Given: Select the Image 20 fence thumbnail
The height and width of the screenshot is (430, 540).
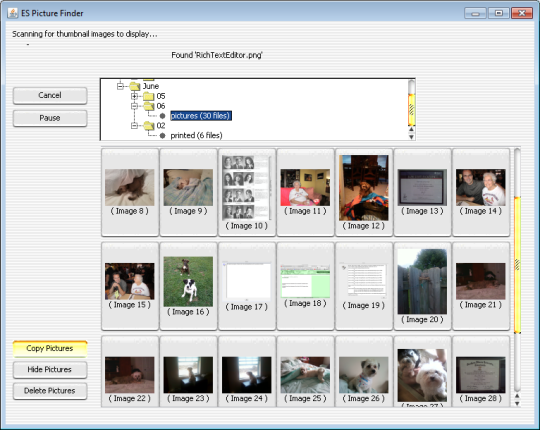Looking at the screenshot, I should pos(422,286).
